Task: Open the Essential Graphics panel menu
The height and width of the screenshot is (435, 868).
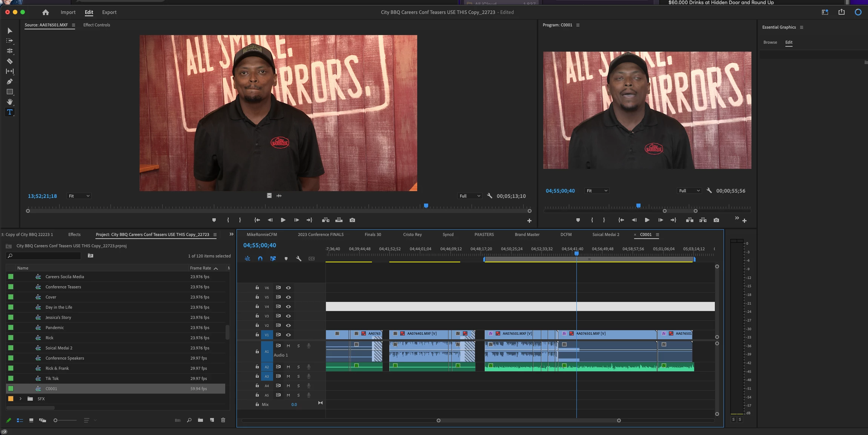Action: tap(802, 28)
